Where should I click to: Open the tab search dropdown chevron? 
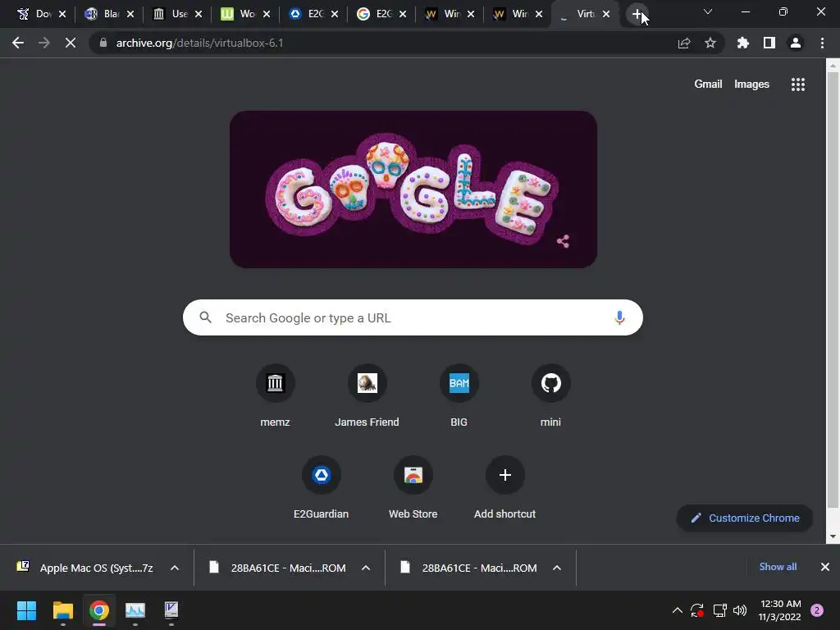[708, 11]
